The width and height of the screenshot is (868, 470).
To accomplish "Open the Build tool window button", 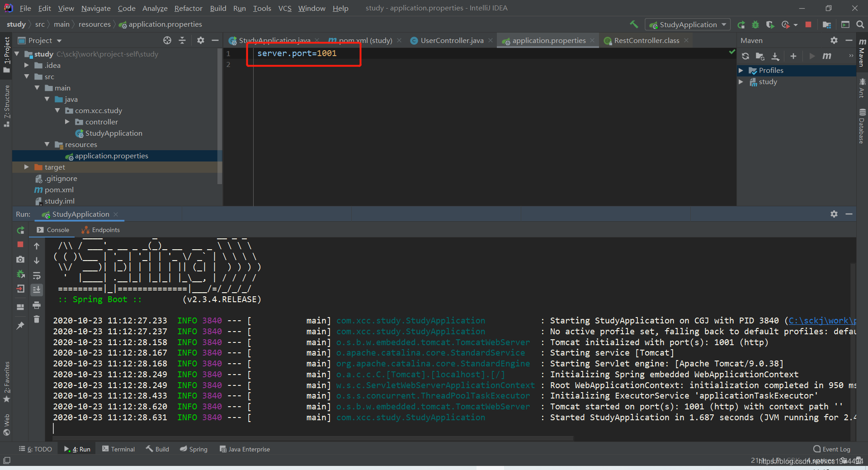I will coord(157,449).
